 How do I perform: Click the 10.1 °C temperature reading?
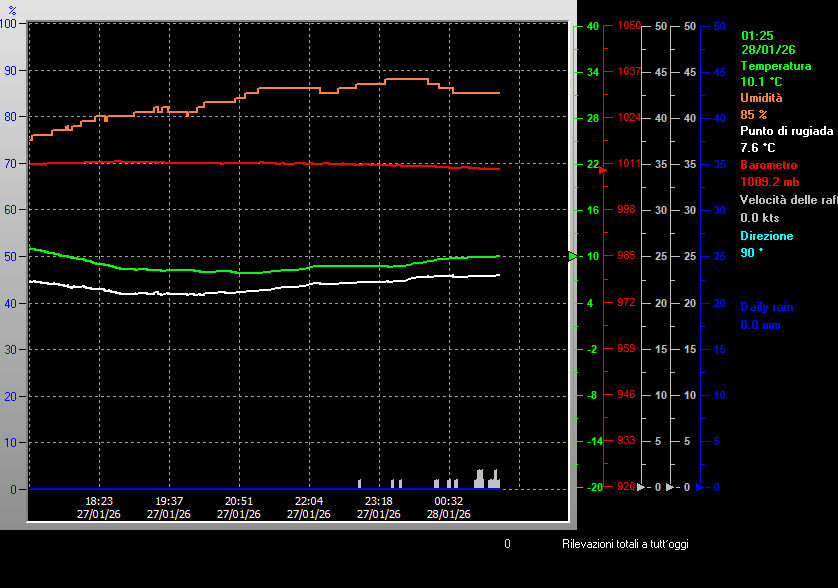click(761, 82)
